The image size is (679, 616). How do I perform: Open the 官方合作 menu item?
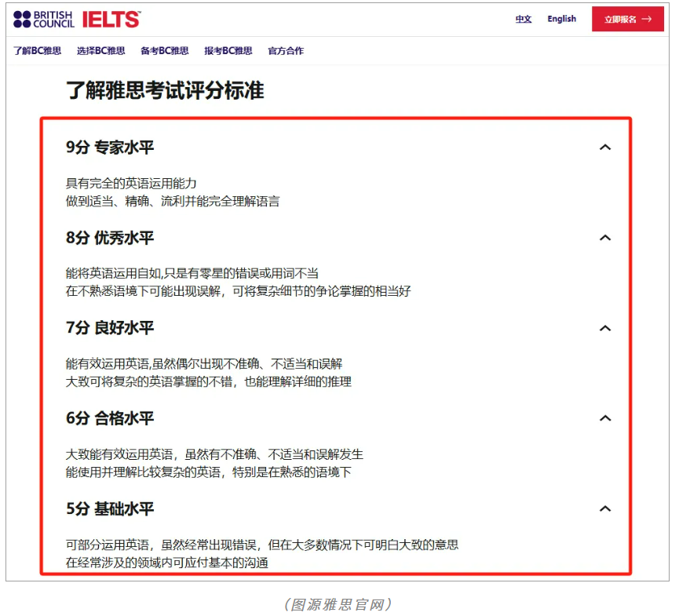pyautogui.click(x=286, y=51)
